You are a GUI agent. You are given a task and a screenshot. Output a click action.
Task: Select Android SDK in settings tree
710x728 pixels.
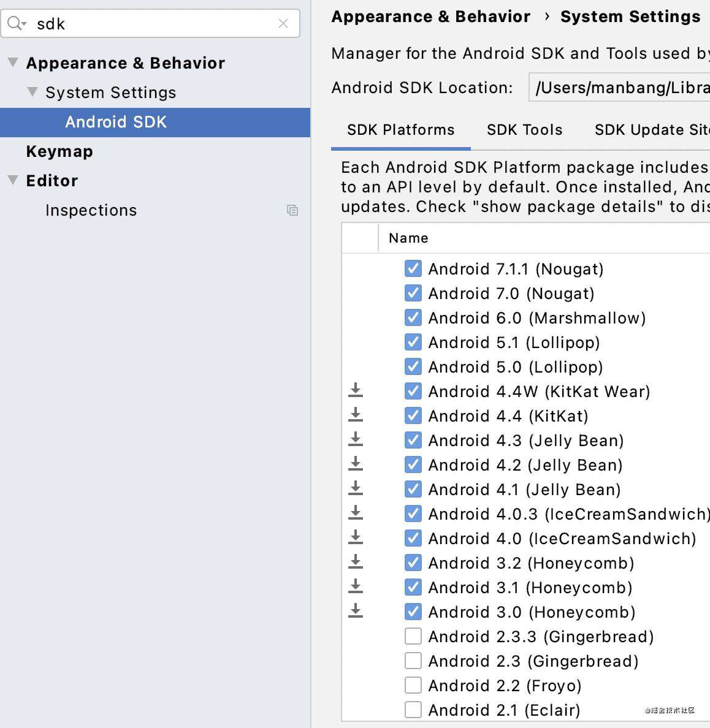155,122
